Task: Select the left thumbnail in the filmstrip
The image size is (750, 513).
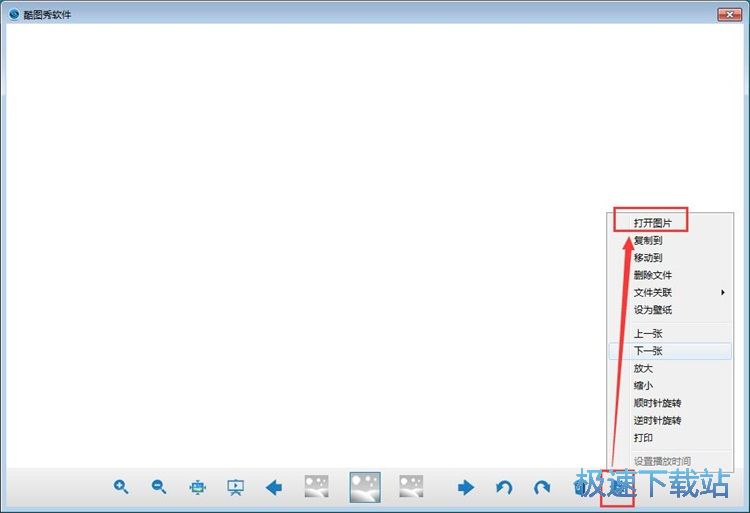Action: (x=317, y=487)
